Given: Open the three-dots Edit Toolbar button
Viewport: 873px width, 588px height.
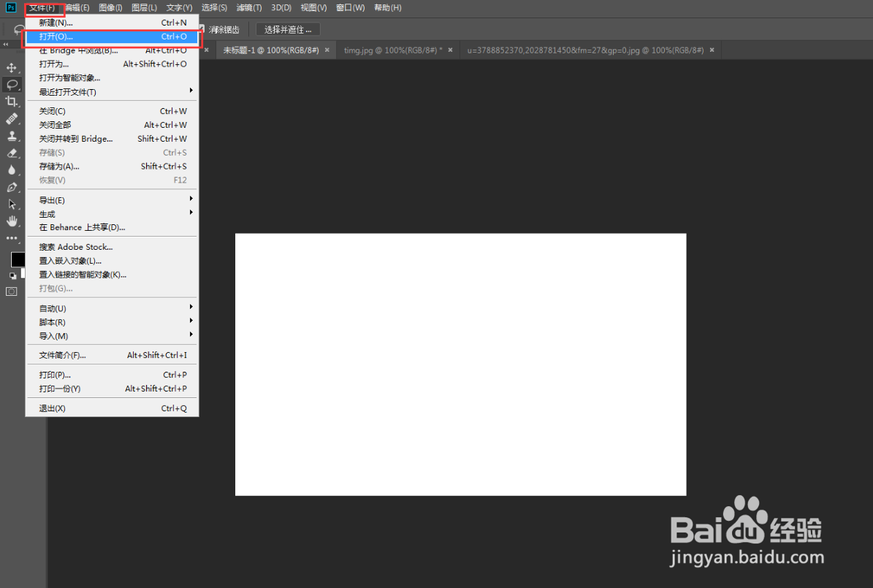Looking at the screenshot, I should click(12, 238).
